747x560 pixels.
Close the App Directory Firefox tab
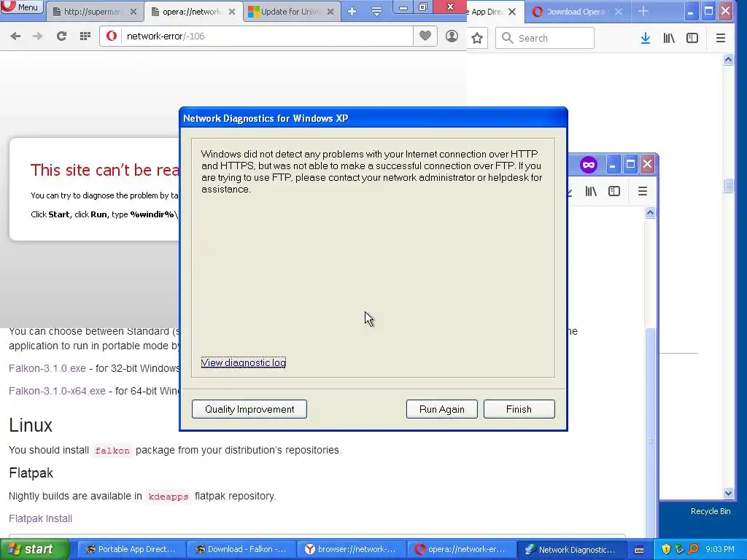pyautogui.click(x=512, y=12)
